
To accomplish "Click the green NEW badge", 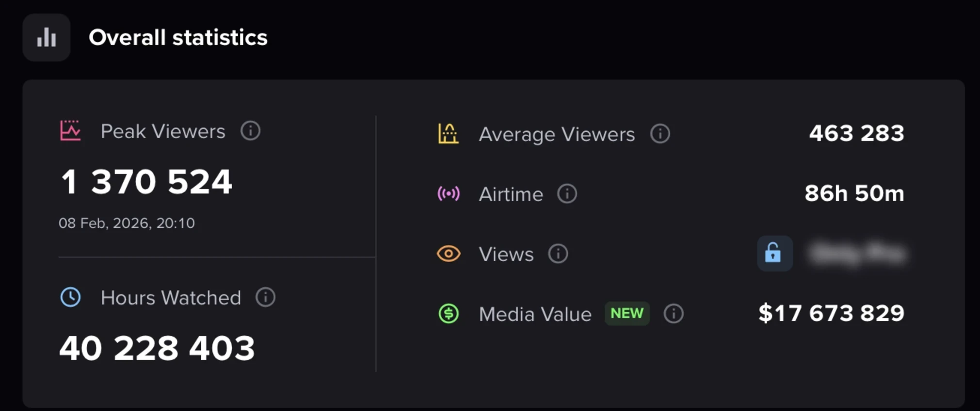I will pos(627,314).
